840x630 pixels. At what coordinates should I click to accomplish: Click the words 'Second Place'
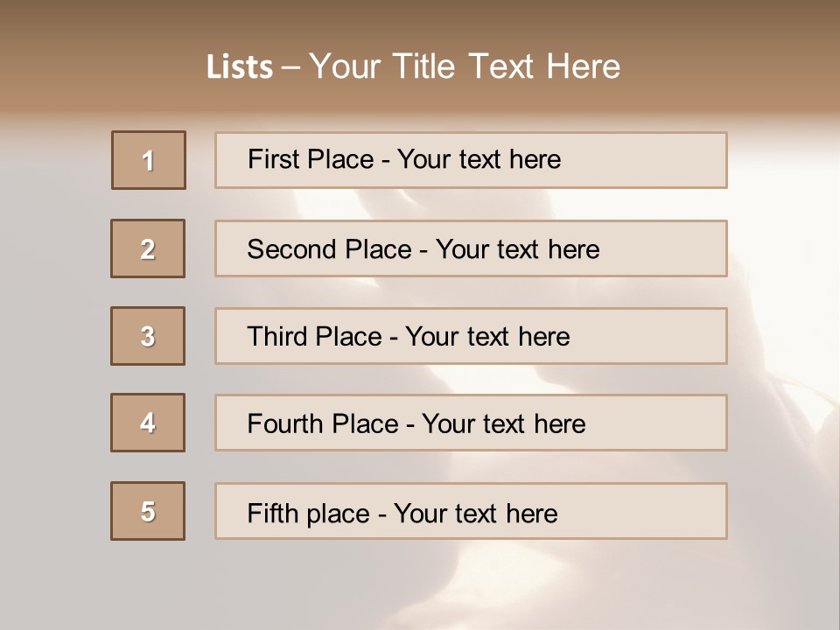(x=330, y=249)
